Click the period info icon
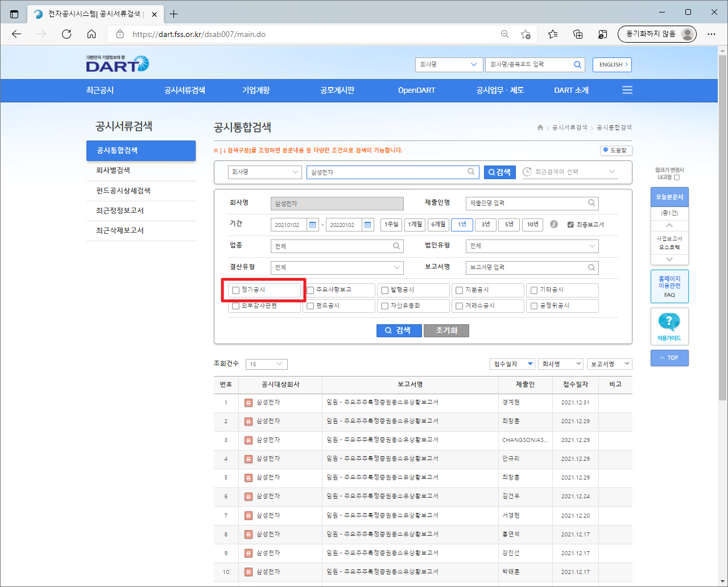 tap(554, 225)
